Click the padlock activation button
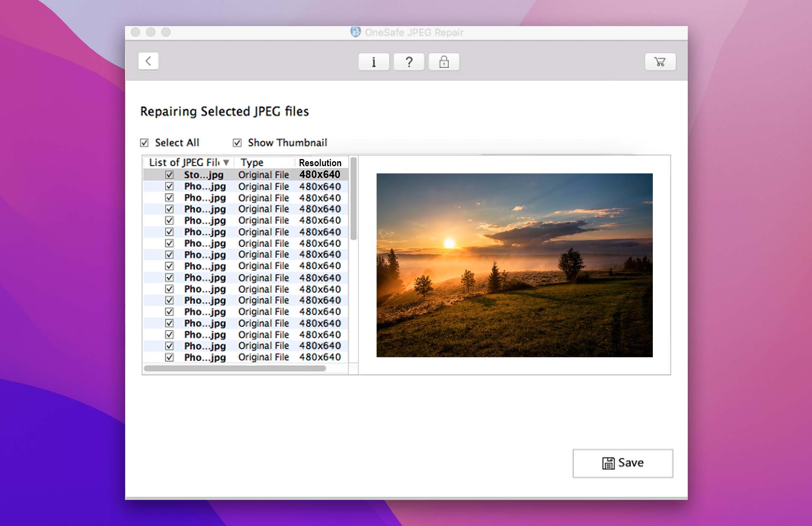 tap(444, 62)
